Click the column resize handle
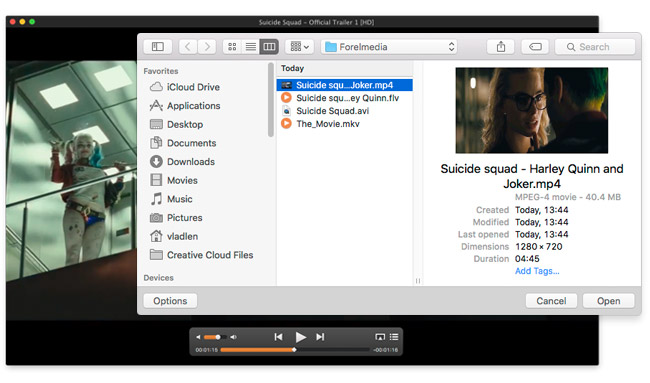This screenshot has height=383, width=650. pos(418,281)
